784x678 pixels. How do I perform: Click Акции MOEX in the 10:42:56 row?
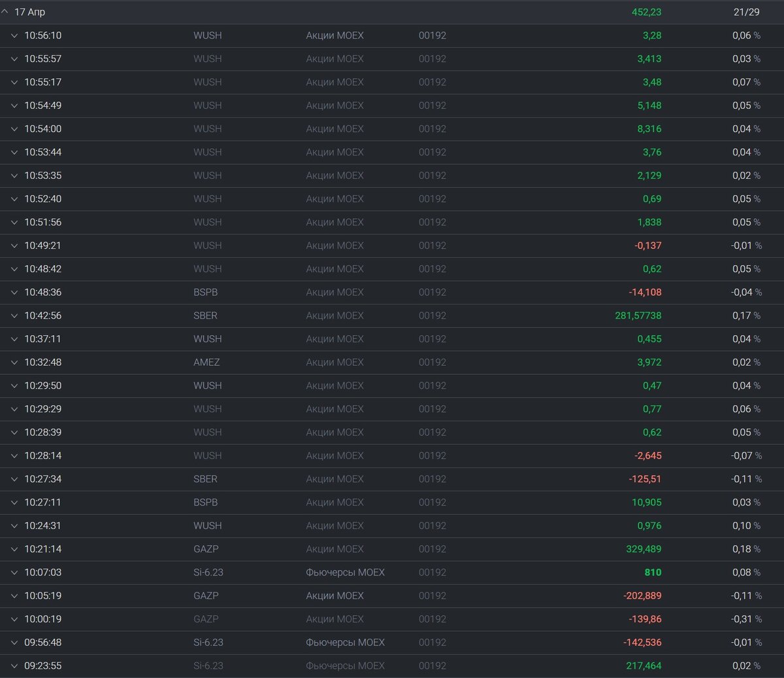[335, 315]
